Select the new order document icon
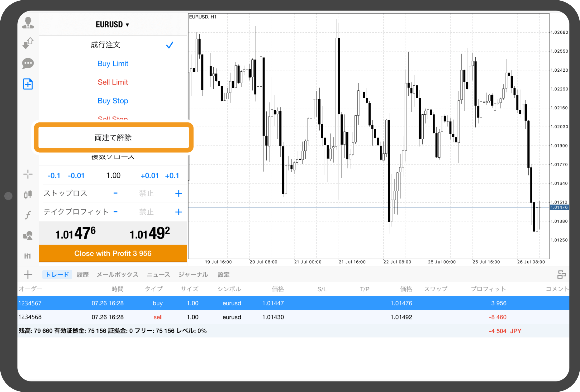This screenshot has width=580, height=392. coord(28,84)
